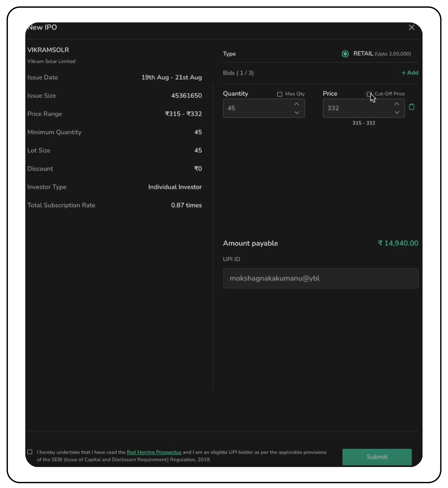This screenshot has width=448, height=488.
Task: Open the Red Herring Prospectus link
Action: (x=154, y=452)
